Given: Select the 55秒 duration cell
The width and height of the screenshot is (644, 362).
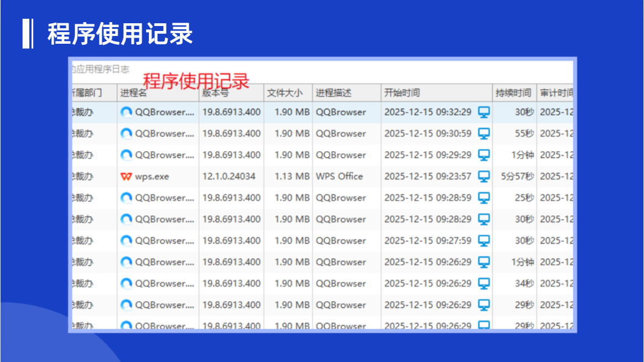Looking at the screenshot, I should (x=524, y=133).
